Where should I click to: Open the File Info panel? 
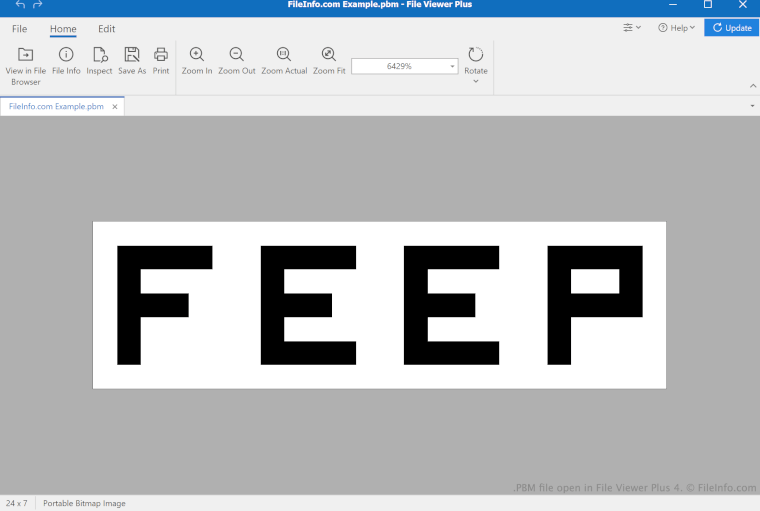click(x=66, y=55)
